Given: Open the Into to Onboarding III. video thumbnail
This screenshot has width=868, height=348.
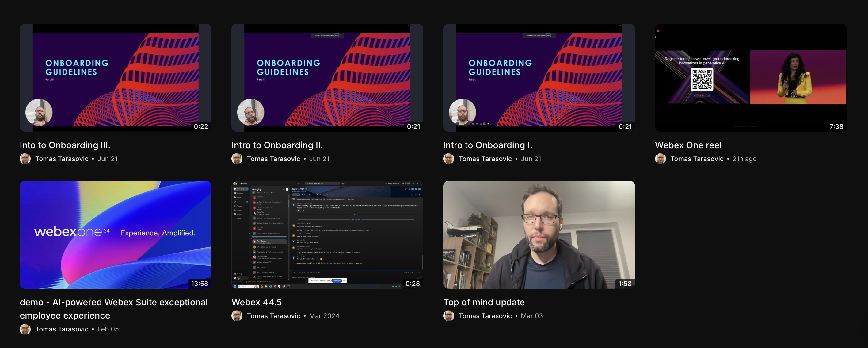Looking at the screenshot, I should 116,78.
